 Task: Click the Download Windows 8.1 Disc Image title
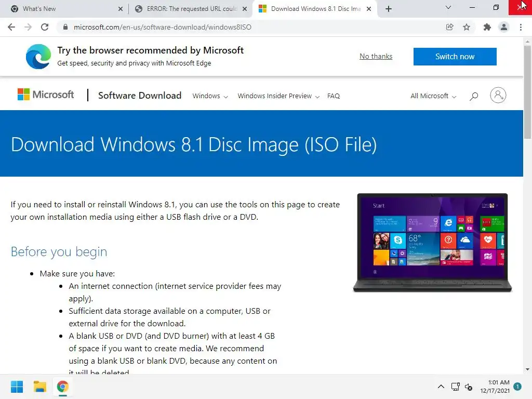[x=194, y=144]
